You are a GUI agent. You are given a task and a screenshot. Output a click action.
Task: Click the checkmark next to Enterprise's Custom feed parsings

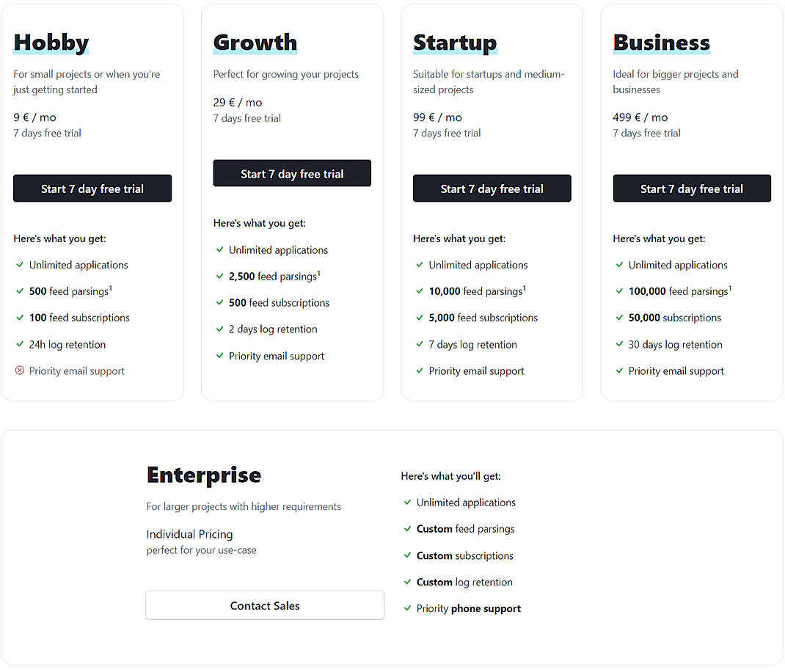[x=407, y=529]
